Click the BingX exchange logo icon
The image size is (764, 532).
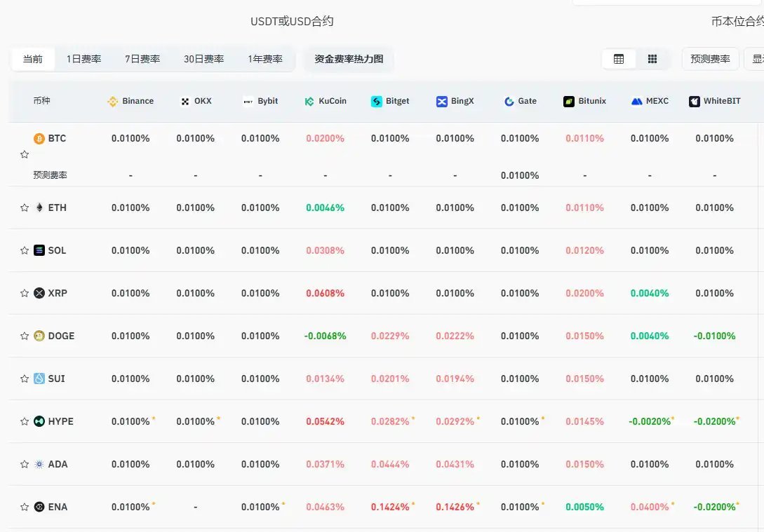click(x=441, y=101)
